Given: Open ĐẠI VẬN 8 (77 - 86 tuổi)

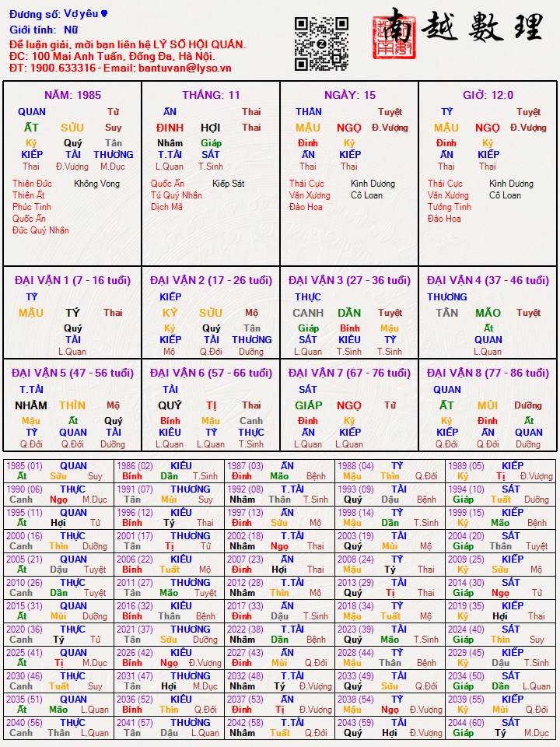Looking at the screenshot, I should coord(488,373).
